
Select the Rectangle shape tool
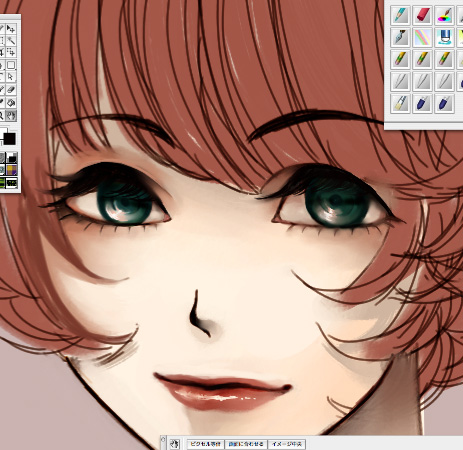[x=11, y=65]
